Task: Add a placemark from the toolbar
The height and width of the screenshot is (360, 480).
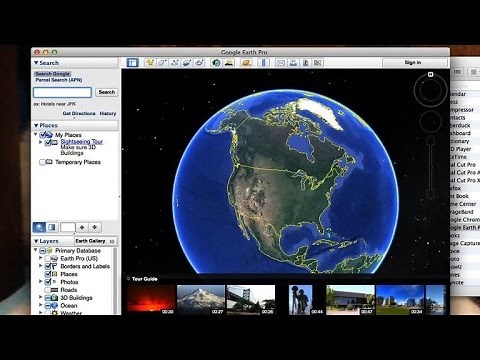Action: (150, 62)
